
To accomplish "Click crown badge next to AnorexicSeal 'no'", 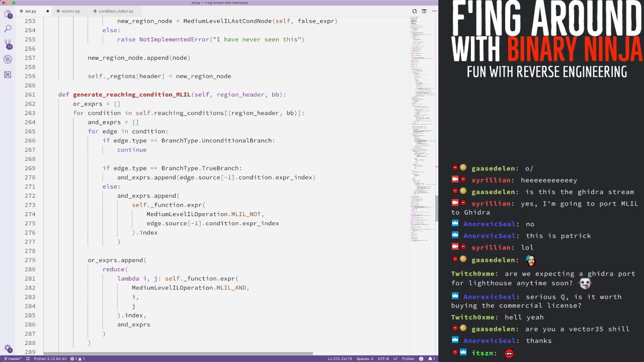I will click(455, 224).
